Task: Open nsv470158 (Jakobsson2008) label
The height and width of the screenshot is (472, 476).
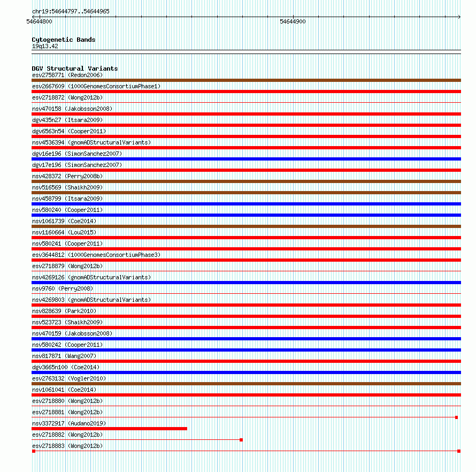Action: [x=72, y=109]
